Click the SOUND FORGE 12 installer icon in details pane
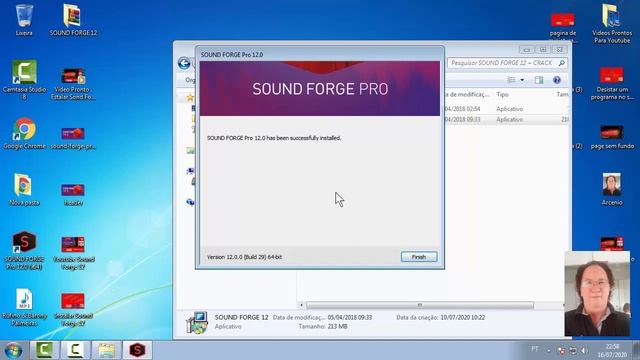Screen dimensions: 640x360 click(197, 322)
